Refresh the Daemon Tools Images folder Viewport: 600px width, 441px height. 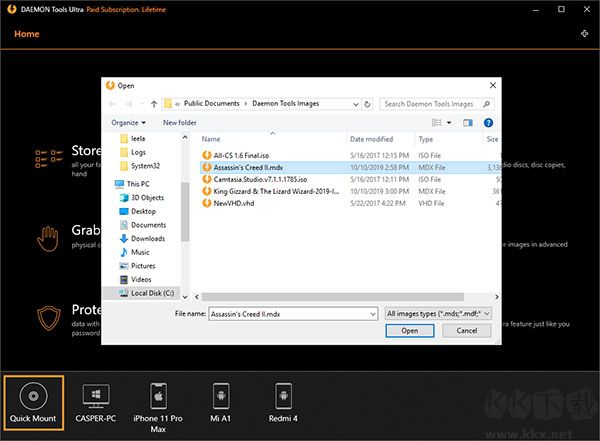(x=368, y=103)
